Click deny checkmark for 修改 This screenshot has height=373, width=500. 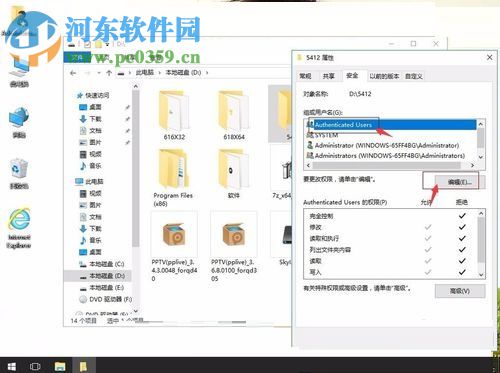[462, 227]
